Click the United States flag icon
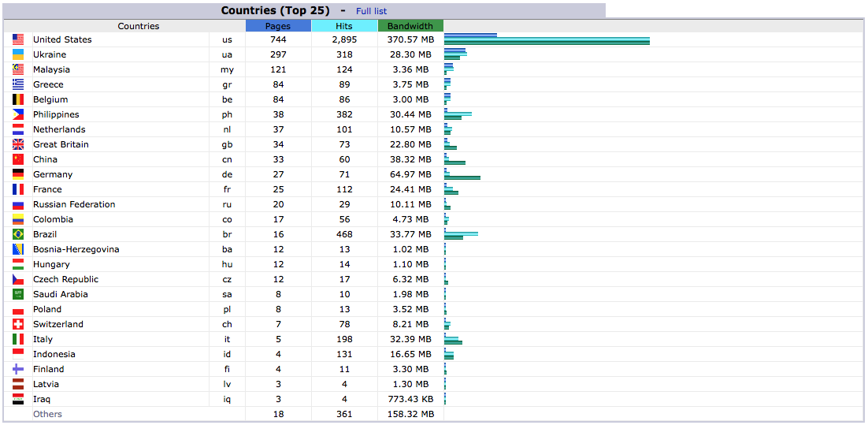The width and height of the screenshot is (868, 425). (18, 39)
